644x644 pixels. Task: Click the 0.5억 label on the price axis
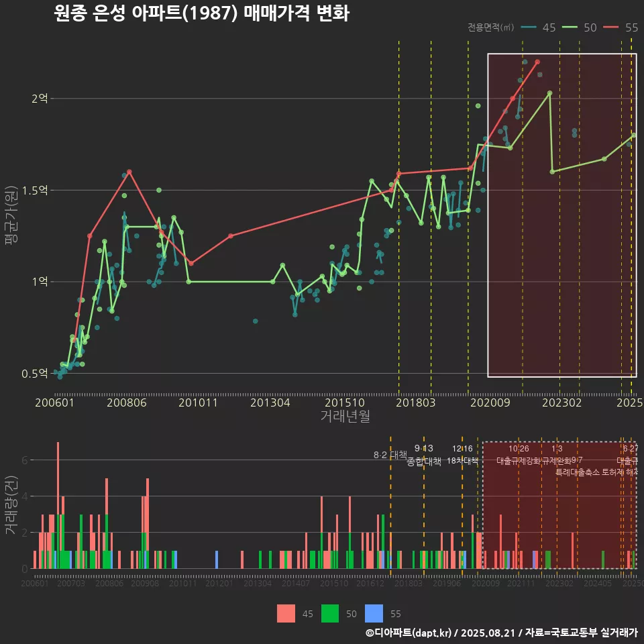(x=35, y=374)
